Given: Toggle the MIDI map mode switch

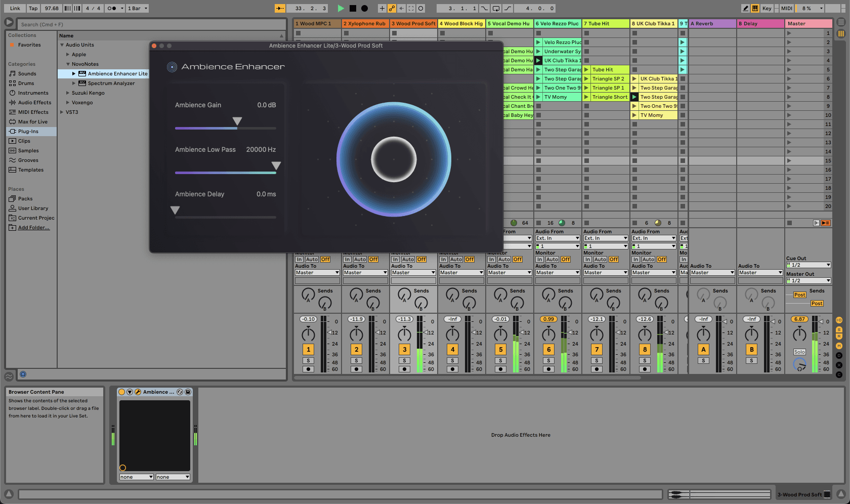Looking at the screenshot, I should (x=787, y=8).
